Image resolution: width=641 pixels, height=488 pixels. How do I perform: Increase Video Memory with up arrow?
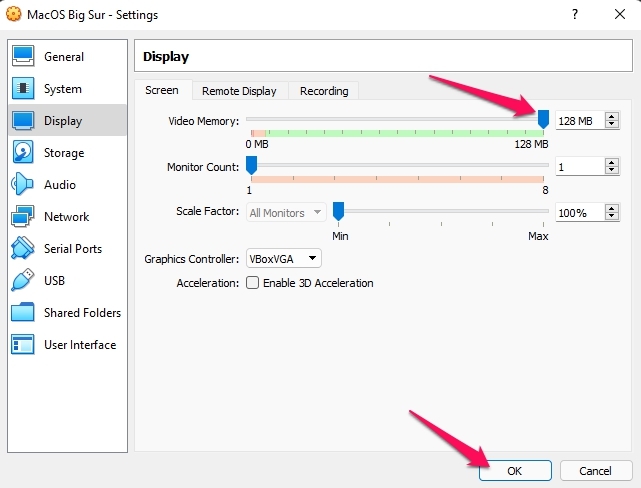(x=612, y=116)
